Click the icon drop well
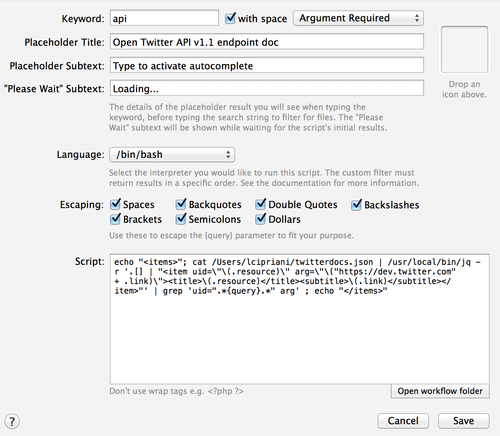500x436 pixels. (464, 49)
